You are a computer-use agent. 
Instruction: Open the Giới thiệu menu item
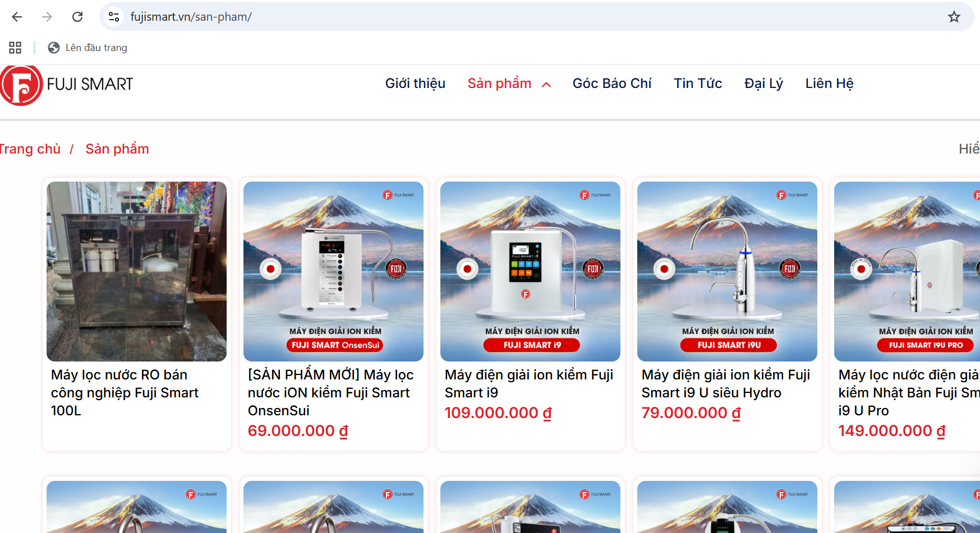click(x=415, y=84)
